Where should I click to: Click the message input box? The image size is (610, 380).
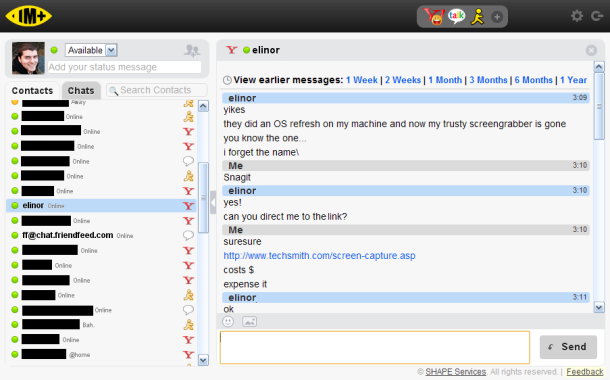pyautogui.click(x=375, y=347)
